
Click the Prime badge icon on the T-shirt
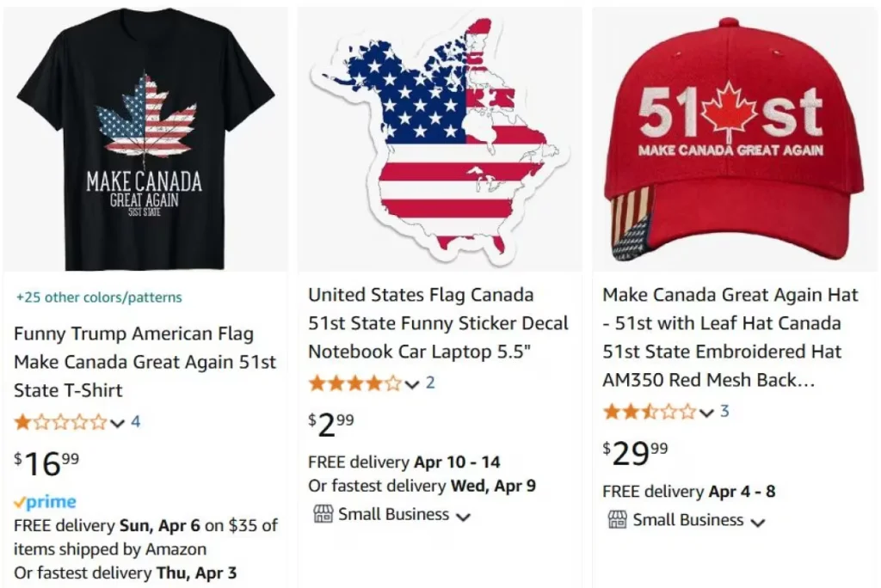pos(46,502)
